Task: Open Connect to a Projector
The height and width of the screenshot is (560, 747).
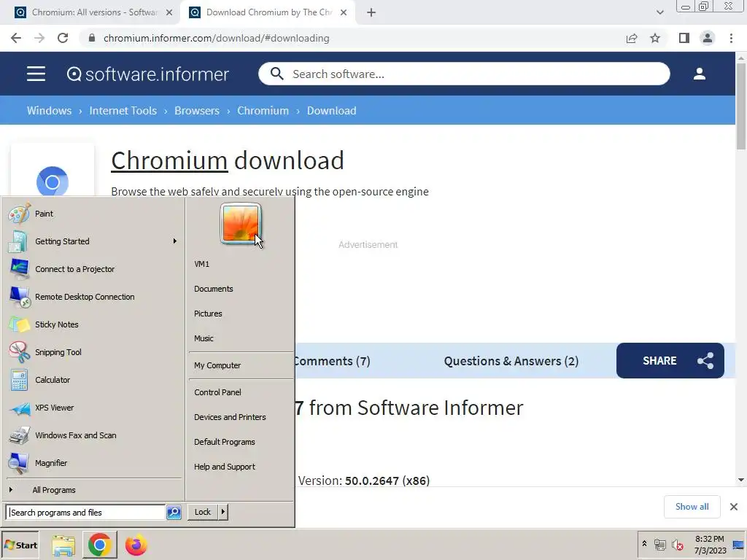Action: tap(75, 269)
